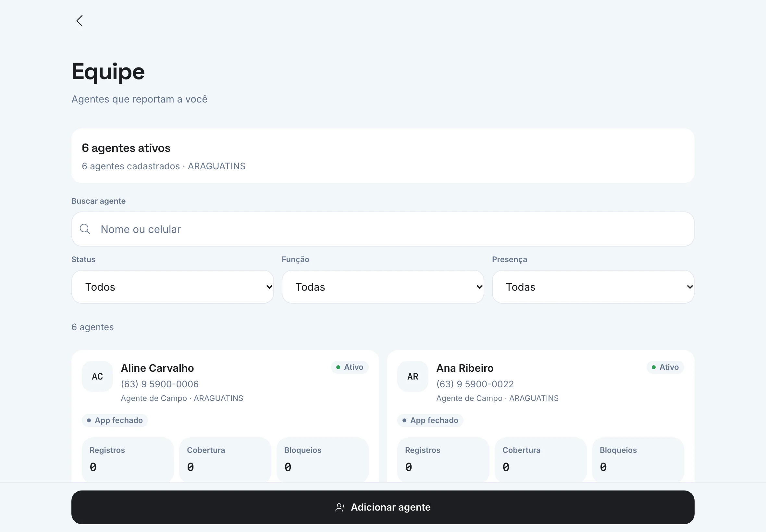Click Registros tile on Aline Carvalho card
766x532 pixels.
(128, 459)
